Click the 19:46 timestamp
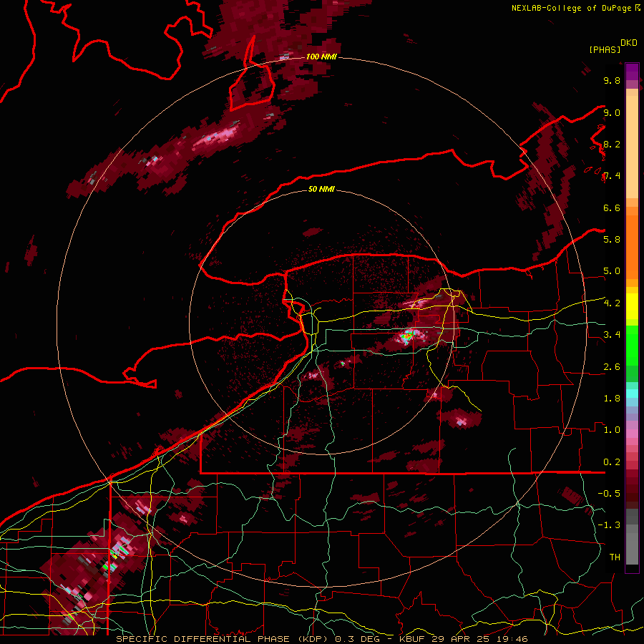The image size is (644, 644). point(511,639)
